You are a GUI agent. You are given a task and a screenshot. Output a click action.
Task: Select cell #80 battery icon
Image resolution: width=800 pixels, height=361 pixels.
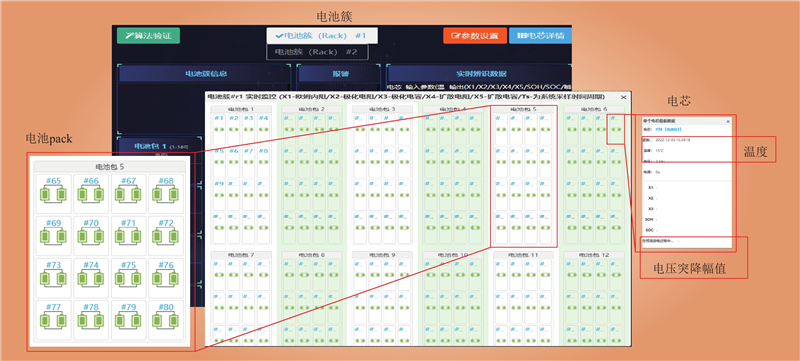tap(166, 320)
